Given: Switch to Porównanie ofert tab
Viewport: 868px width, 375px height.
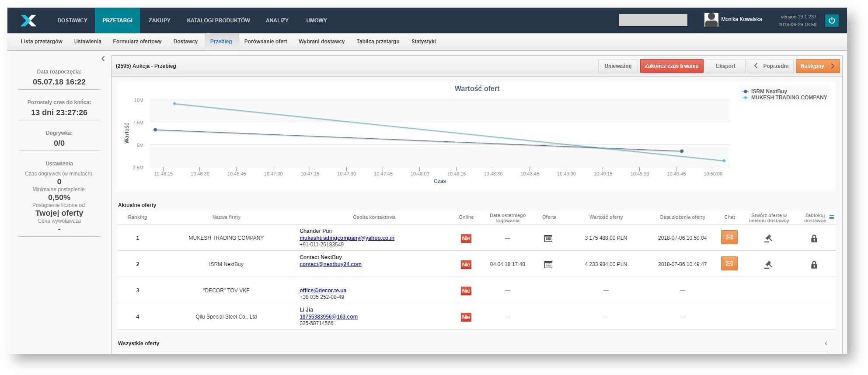Looking at the screenshot, I should 265,42.
